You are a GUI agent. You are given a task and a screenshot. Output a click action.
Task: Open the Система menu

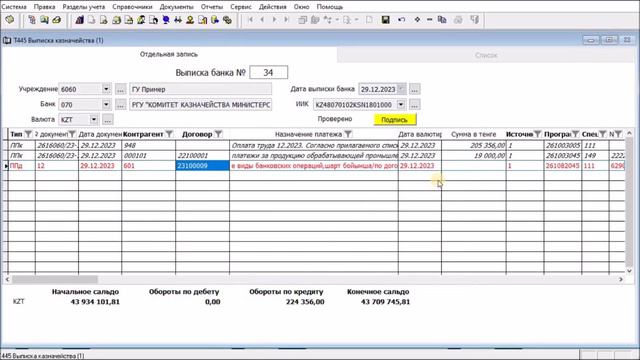(x=14, y=7)
